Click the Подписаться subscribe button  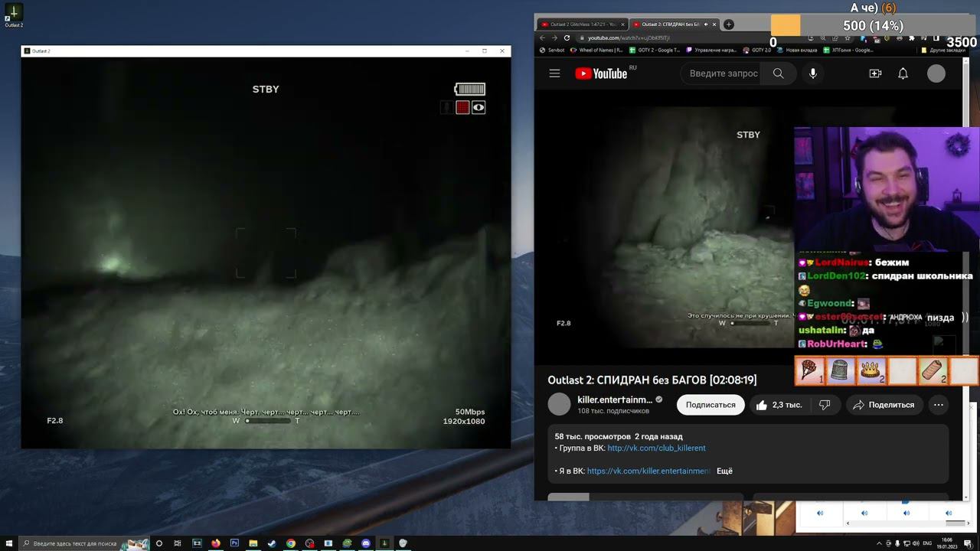pyautogui.click(x=710, y=405)
